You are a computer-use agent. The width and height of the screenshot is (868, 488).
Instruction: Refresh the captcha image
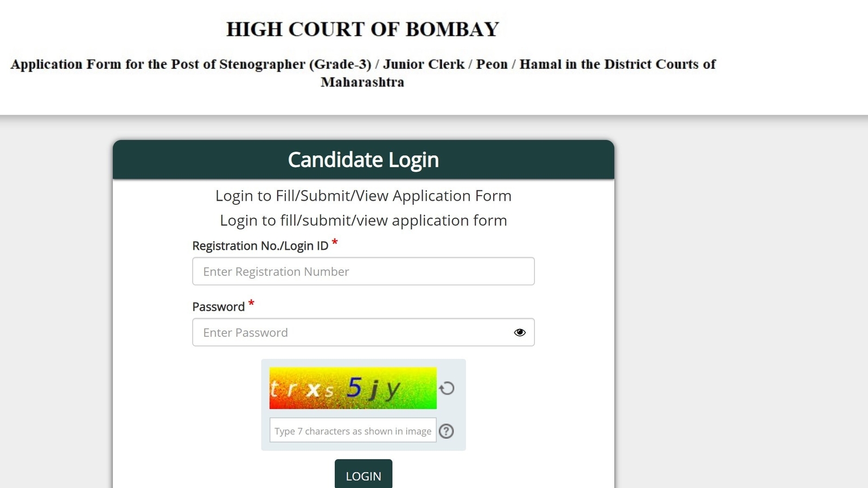point(446,388)
